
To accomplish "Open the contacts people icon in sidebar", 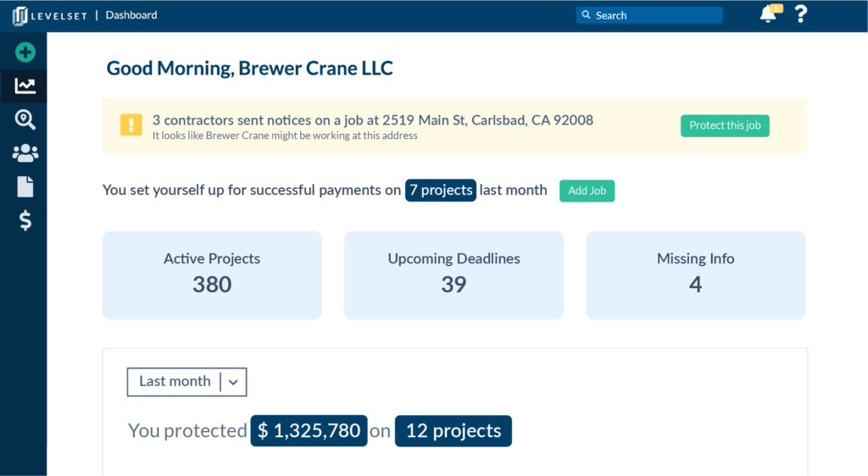I will point(25,153).
